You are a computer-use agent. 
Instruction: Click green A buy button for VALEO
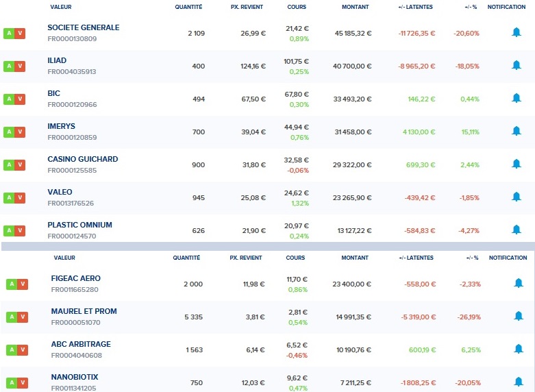pyautogui.click(x=9, y=197)
